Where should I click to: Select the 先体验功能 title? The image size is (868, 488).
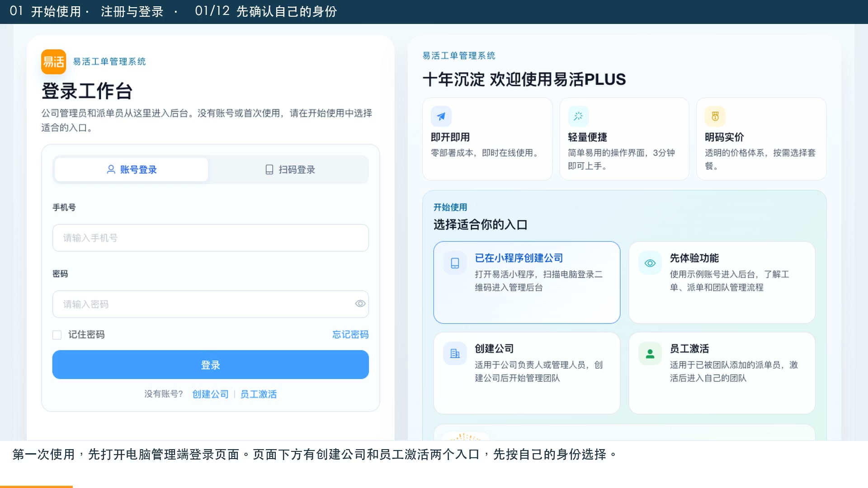point(694,258)
